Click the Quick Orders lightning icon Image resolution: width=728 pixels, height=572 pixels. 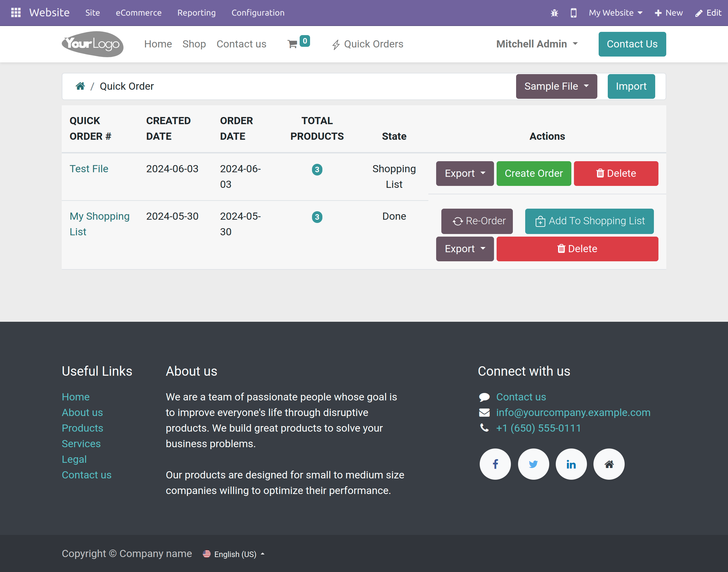pos(336,44)
